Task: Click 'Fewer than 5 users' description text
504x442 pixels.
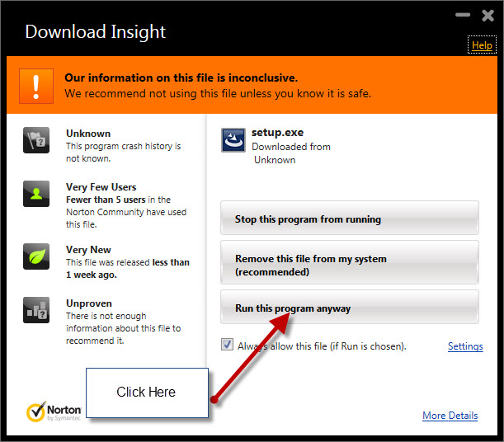Action: [126, 212]
